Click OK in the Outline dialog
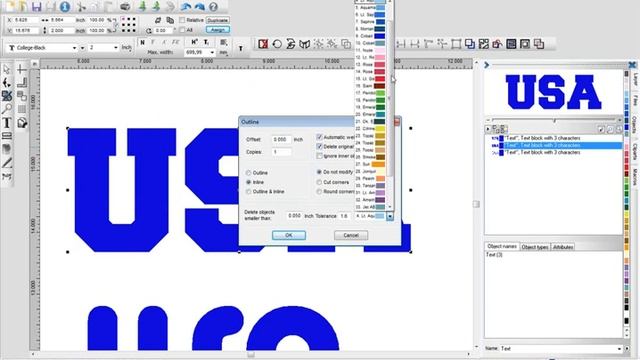 289,235
